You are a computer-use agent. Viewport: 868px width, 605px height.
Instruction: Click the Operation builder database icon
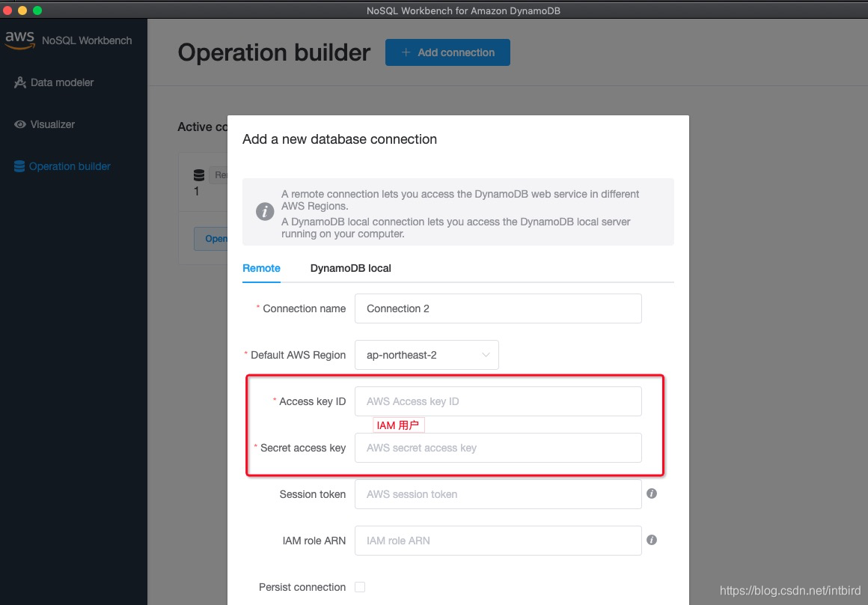19,166
